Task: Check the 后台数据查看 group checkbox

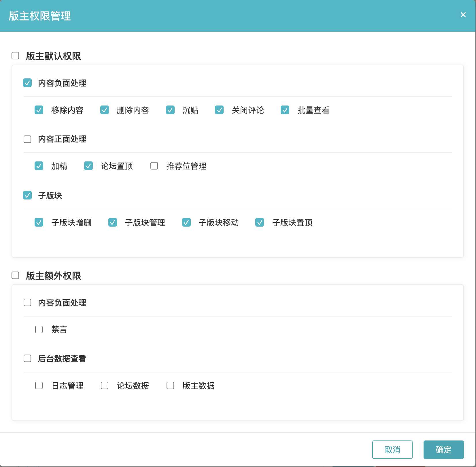Action: click(27, 358)
